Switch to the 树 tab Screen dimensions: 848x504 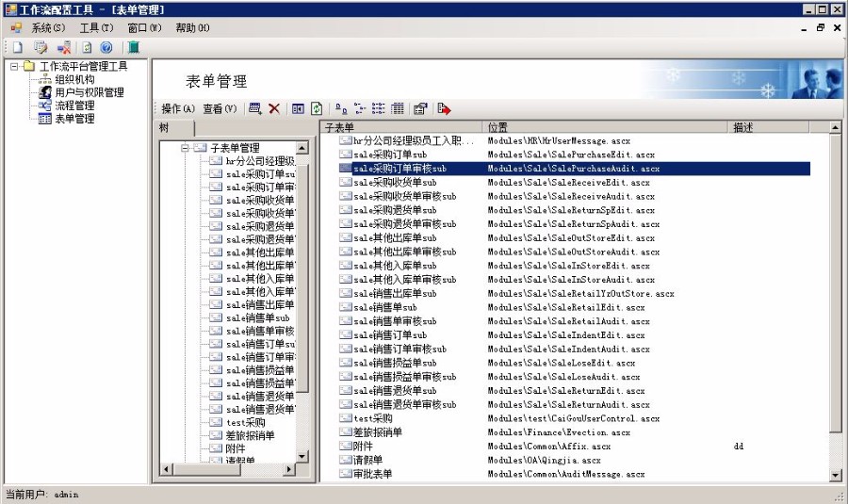174,127
